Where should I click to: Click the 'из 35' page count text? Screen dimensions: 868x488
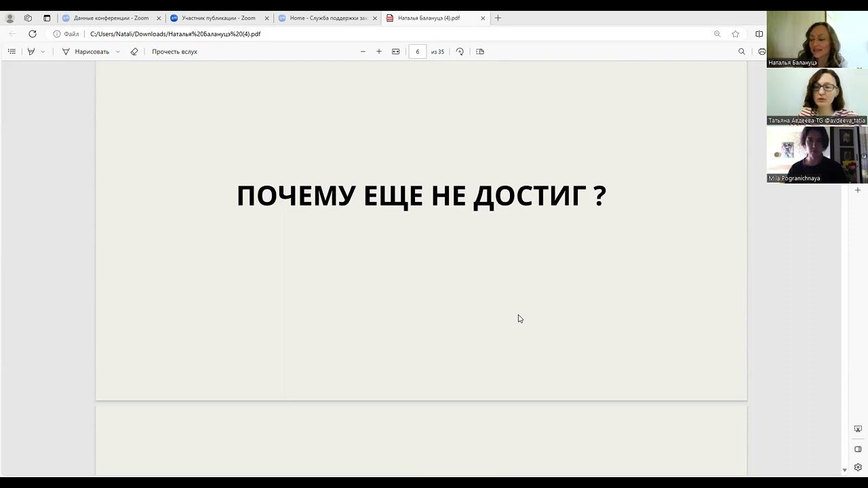coord(437,52)
